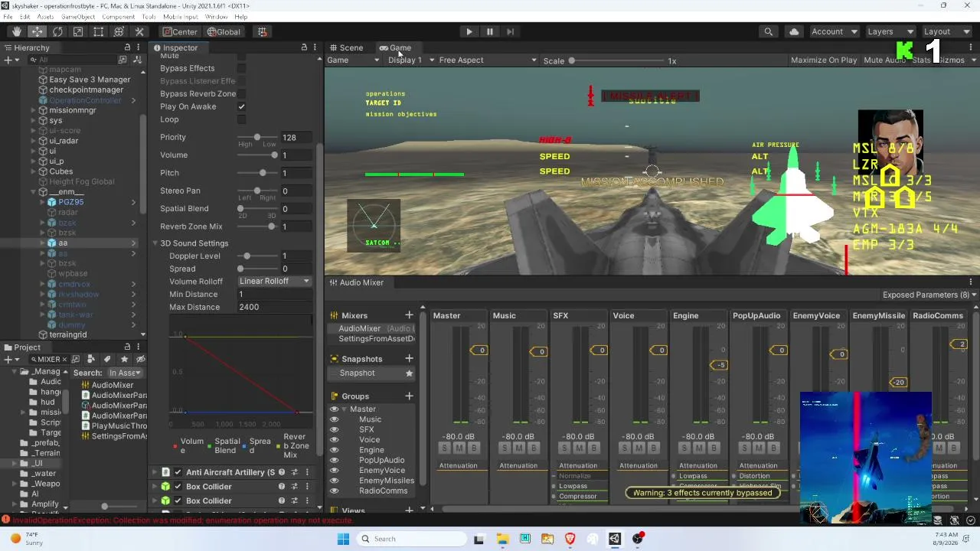This screenshot has width=980, height=551.
Task: Bypass effects on the SFX channel
Action: point(594,448)
